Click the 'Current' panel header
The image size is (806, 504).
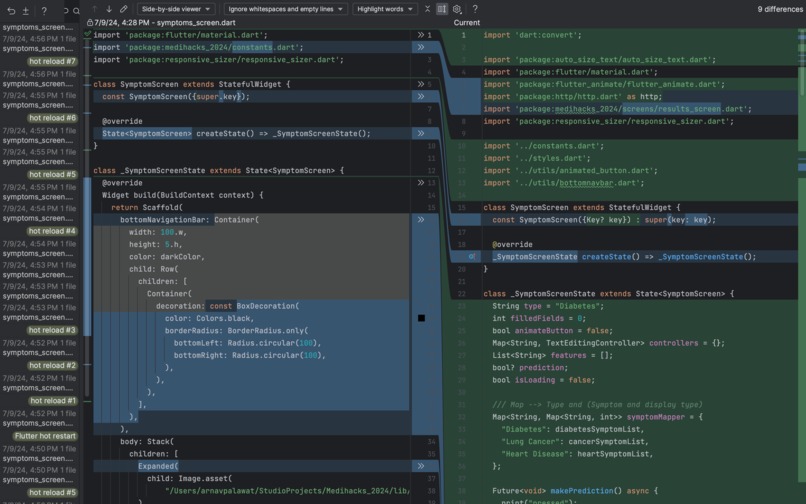point(467,23)
